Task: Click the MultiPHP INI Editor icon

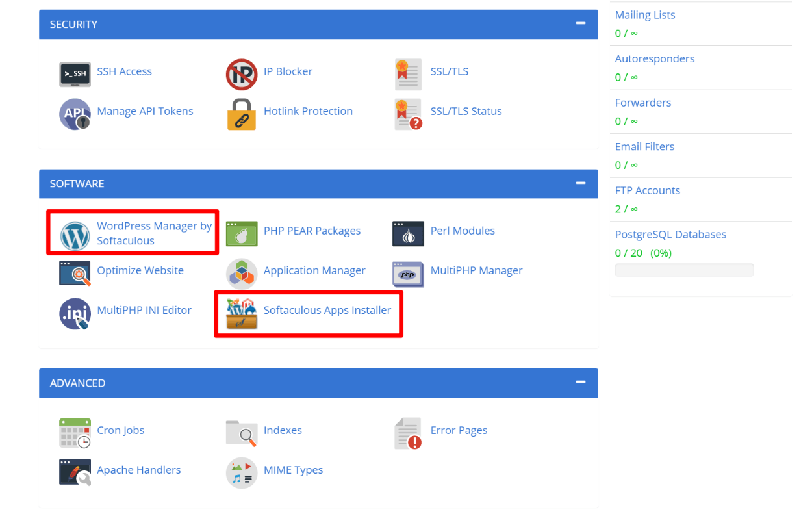Action: pyautogui.click(x=75, y=313)
